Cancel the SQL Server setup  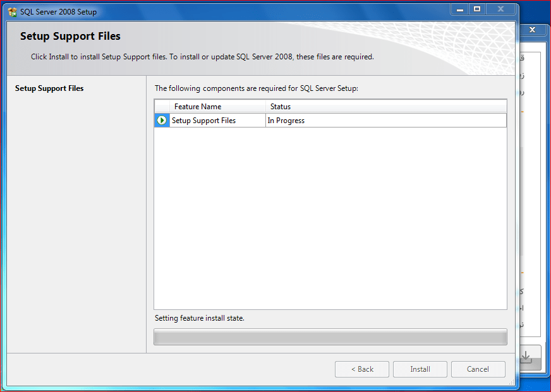pyautogui.click(x=478, y=369)
